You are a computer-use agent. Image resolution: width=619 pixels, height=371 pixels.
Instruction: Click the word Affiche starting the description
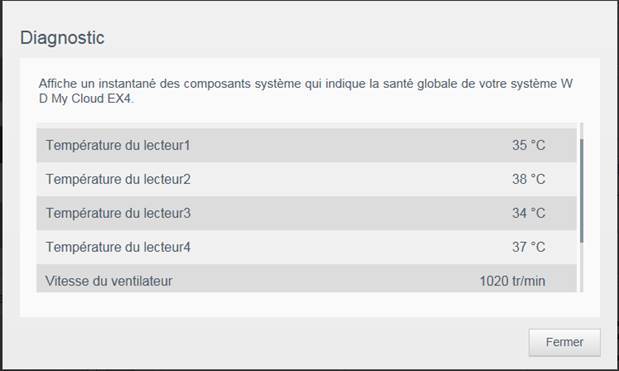coord(58,84)
